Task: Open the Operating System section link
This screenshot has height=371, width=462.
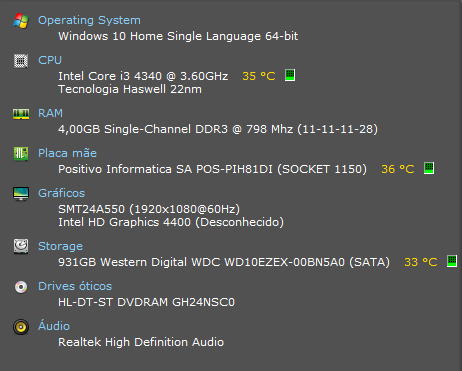Action: [x=89, y=20]
